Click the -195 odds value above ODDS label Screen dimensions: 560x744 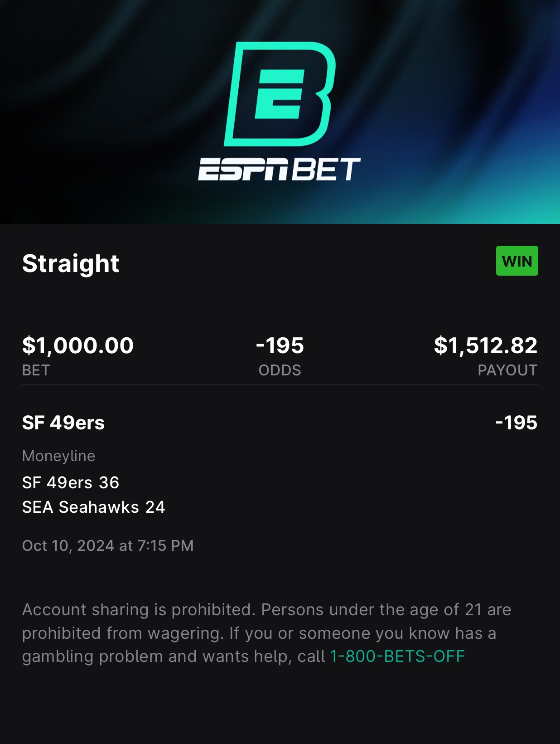pyautogui.click(x=280, y=345)
